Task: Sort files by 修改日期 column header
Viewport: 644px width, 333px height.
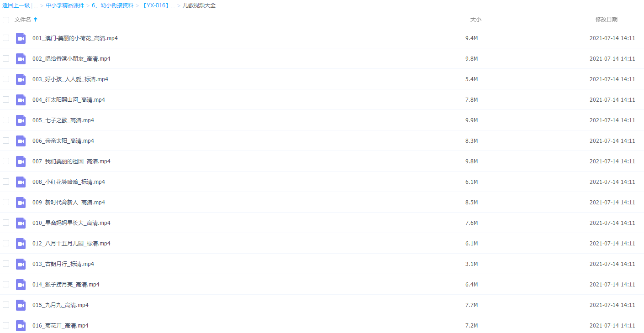Action: [x=606, y=20]
